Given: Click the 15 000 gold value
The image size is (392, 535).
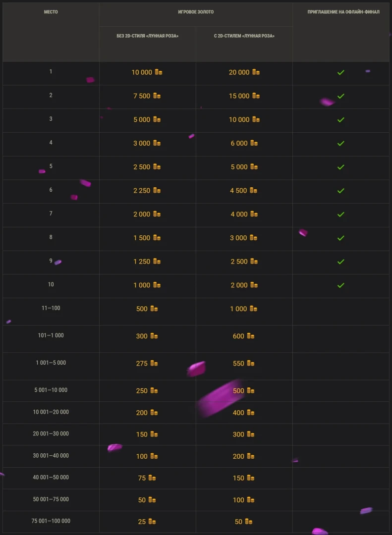Looking at the screenshot, I should click(x=239, y=96).
